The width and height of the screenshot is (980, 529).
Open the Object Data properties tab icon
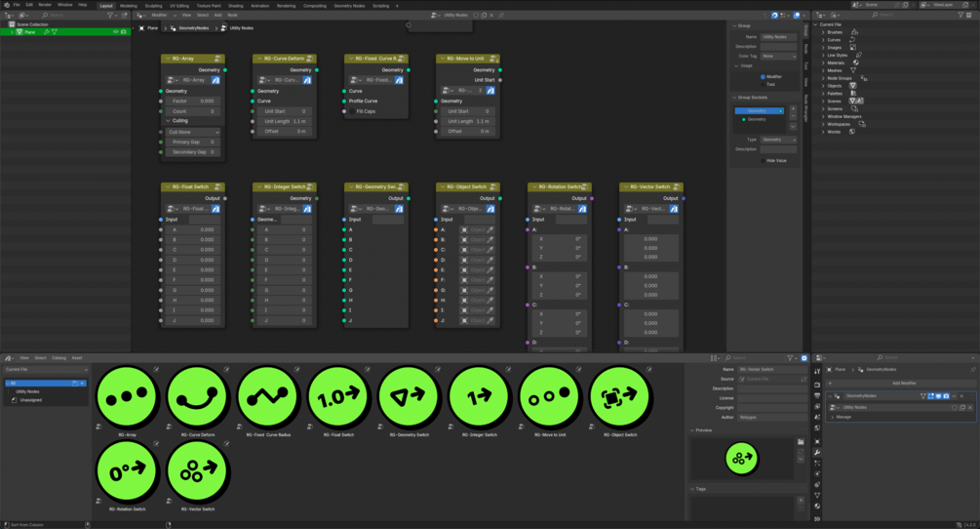point(817,496)
